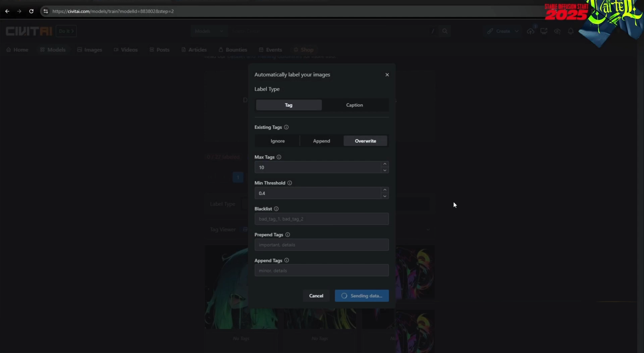Click the Create button

click(499, 31)
